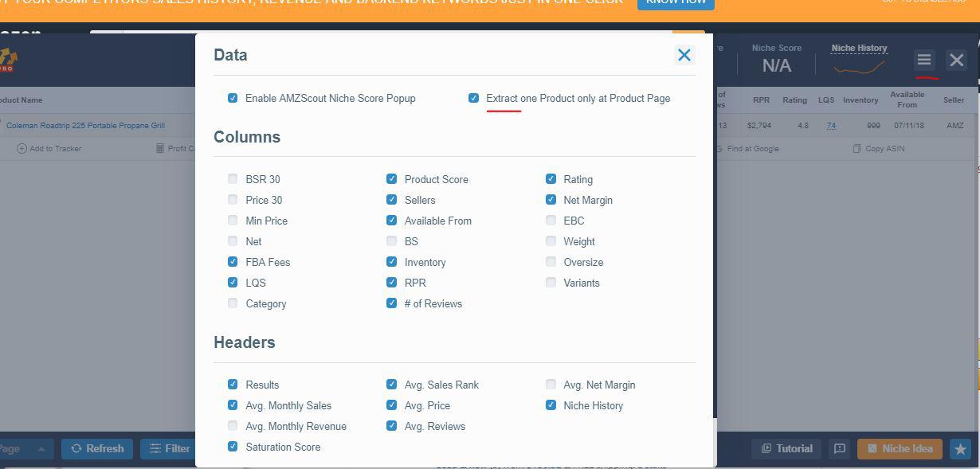Click the star favorites icon
Viewport: 980px width, 469px height.
[960, 449]
